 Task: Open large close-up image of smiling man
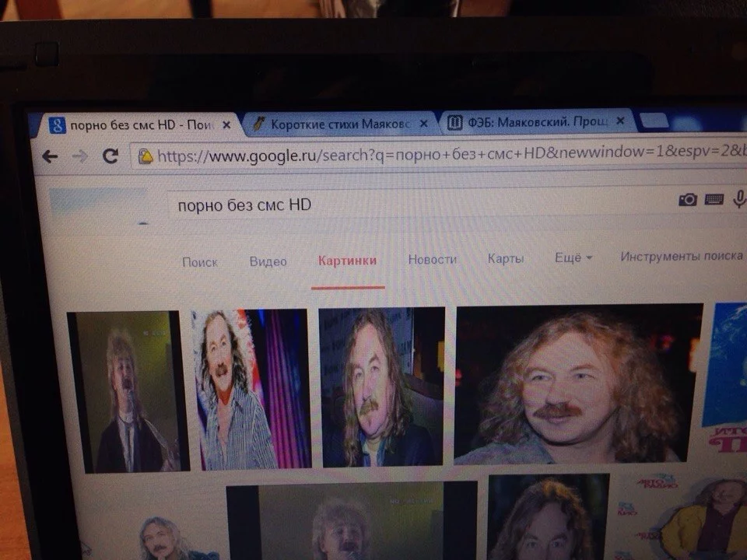[x=578, y=383]
